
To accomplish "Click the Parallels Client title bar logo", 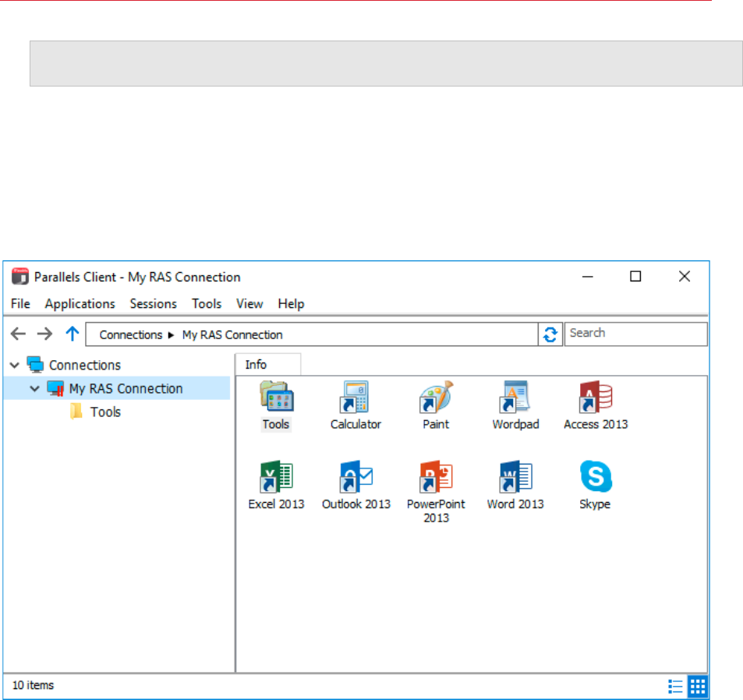I will (x=20, y=277).
